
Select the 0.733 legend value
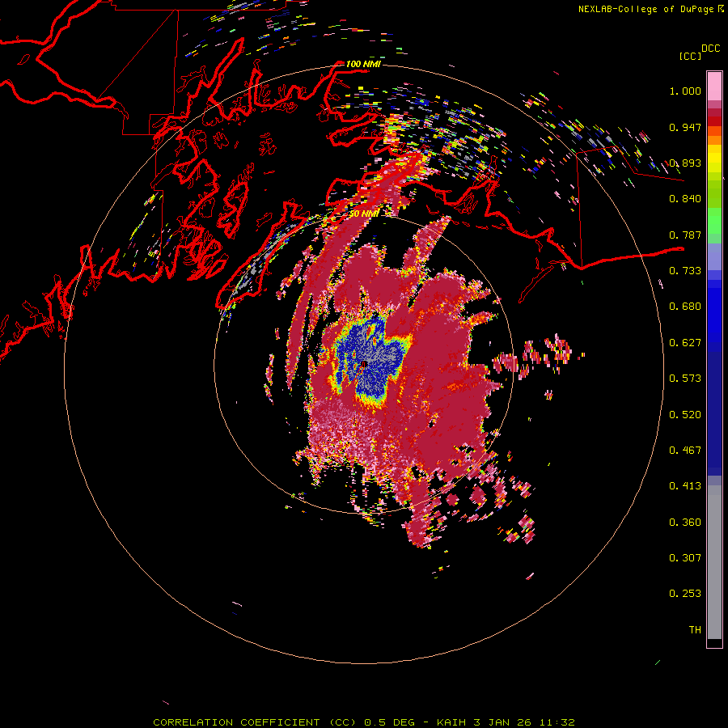point(685,271)
